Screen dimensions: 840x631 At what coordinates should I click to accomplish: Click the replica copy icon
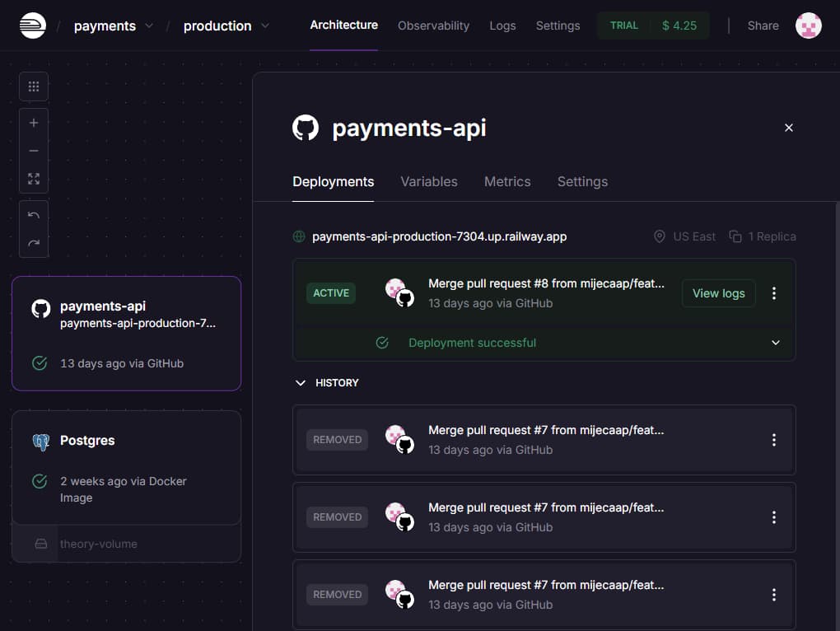tap(735, 236)
